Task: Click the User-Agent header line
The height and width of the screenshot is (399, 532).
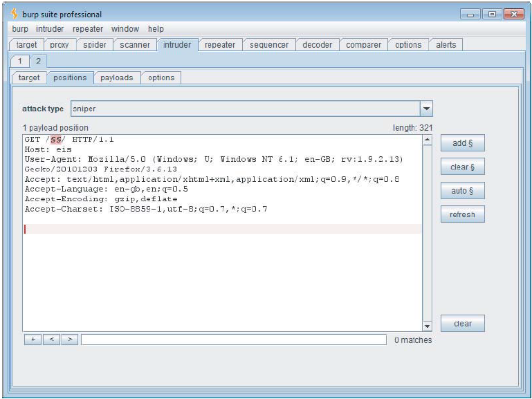Action: (214, 159)
